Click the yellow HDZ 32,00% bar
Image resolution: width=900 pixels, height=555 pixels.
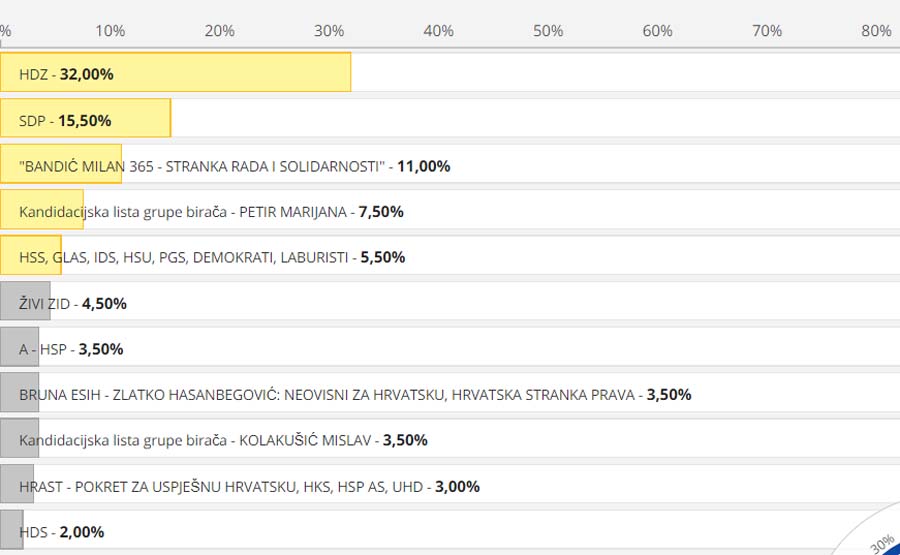(175, 73)
